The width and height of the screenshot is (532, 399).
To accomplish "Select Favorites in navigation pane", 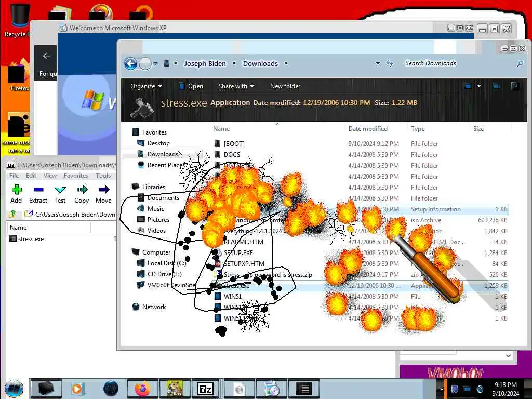I will tap(150, 132).
